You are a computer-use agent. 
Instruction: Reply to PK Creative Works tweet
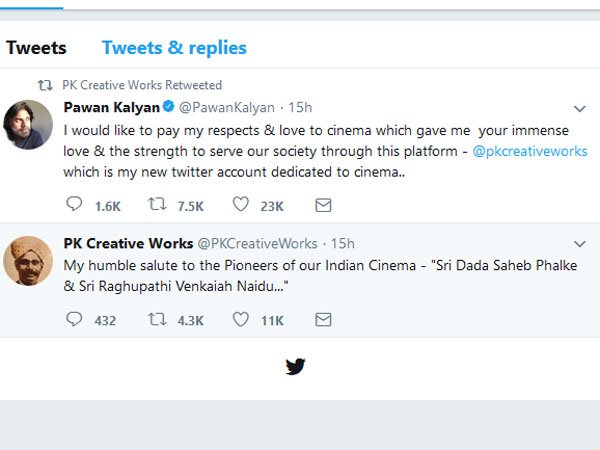pyautogui.click(x=73, y=320)
